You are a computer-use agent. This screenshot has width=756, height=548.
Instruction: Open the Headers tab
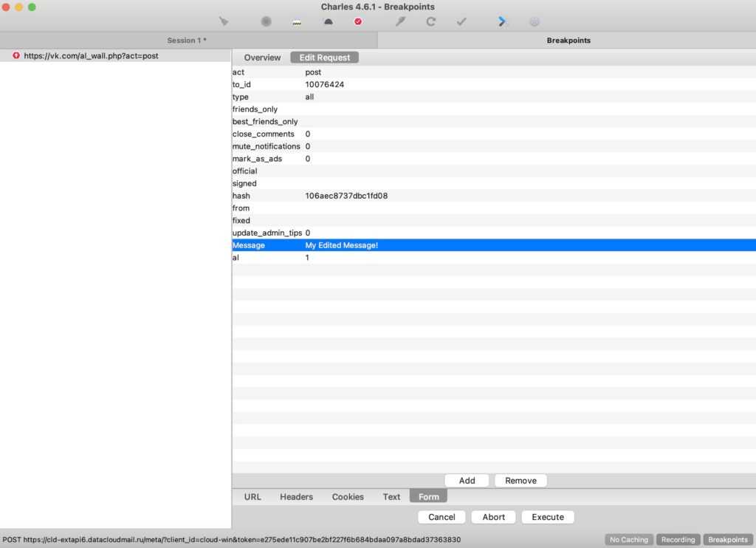(296, 497)
